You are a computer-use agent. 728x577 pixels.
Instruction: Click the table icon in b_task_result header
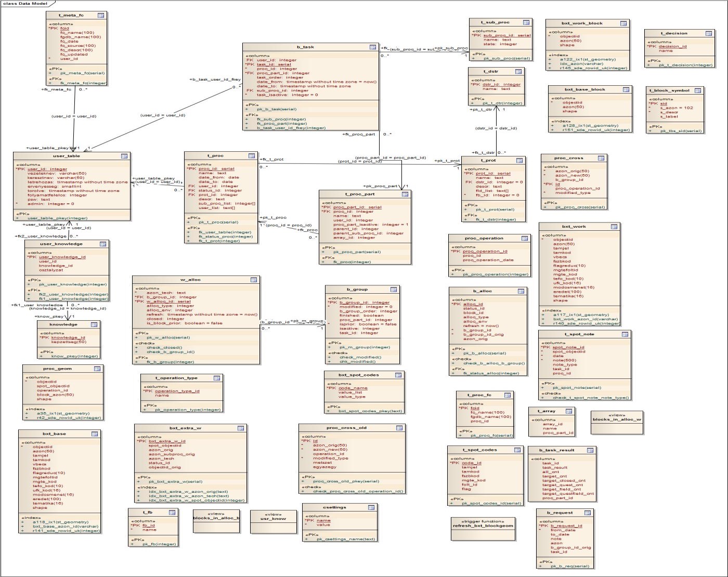pyautogui.click(x=590, y=450)
